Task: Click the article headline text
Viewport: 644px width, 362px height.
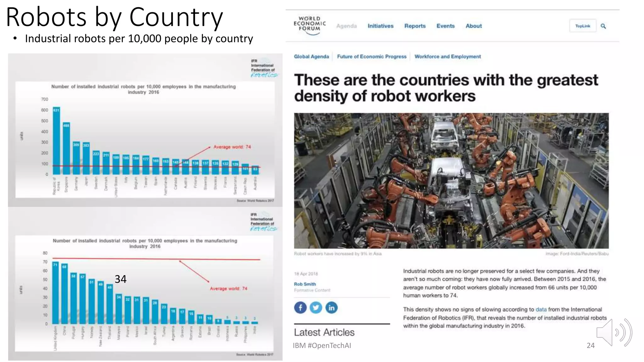Action: [x=446, y=88]
